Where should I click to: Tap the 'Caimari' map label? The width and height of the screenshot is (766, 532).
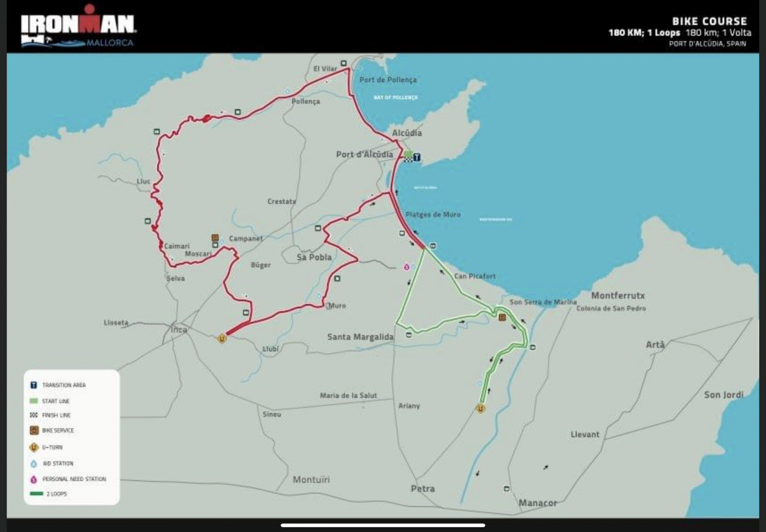click(177, 246)
